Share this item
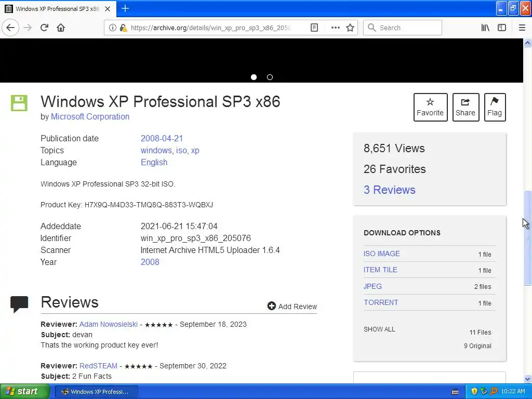 tap(465, 107)
